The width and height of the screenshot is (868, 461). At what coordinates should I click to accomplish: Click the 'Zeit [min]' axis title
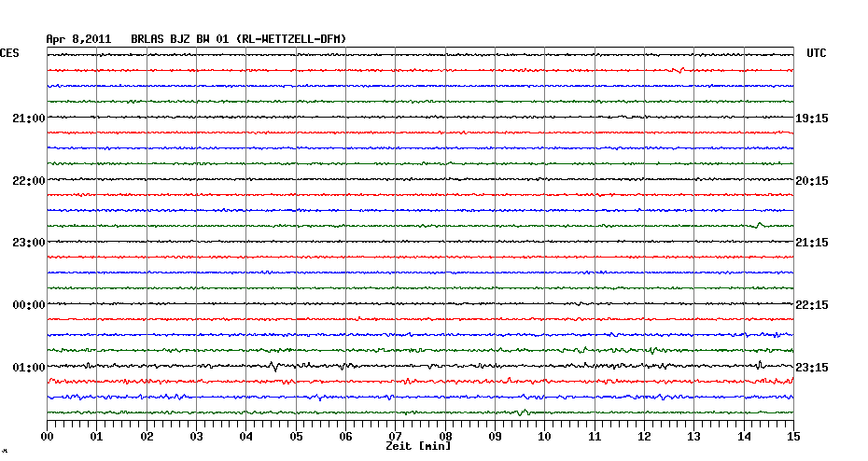[x=417, y=447]
